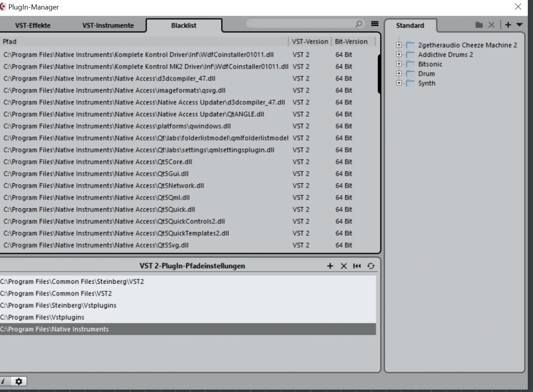The image size is (533, 392).
Task: Select the Qt5Qml.dll blacklist row
Action: tap(188, 197)
